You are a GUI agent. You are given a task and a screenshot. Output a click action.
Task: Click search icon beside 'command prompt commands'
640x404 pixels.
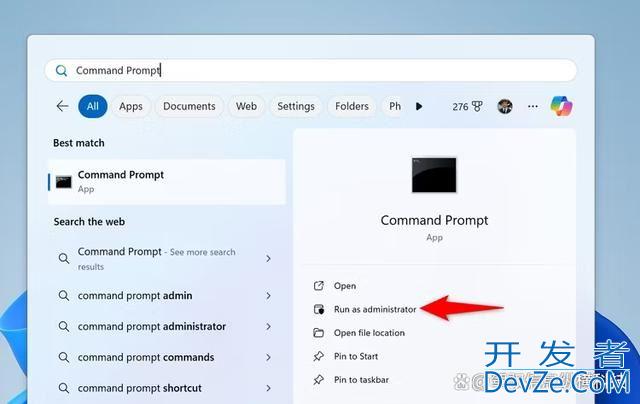coord(64,357)
